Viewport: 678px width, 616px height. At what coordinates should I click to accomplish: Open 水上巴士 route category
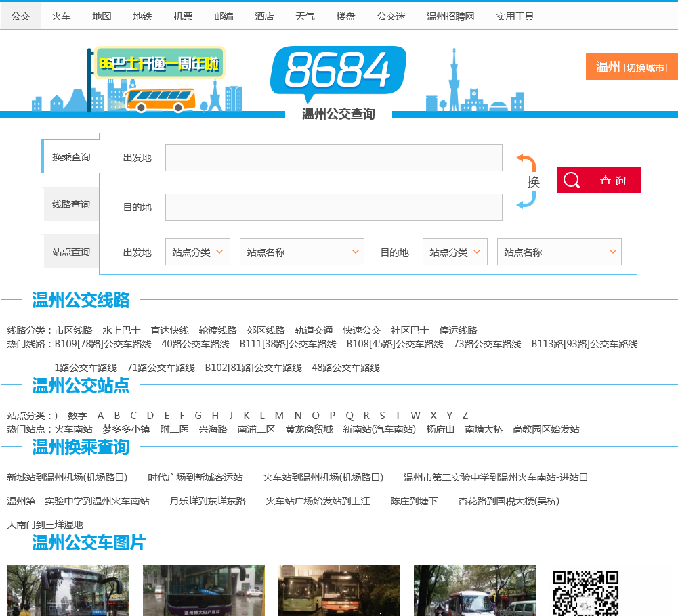[x=121, y=330]
